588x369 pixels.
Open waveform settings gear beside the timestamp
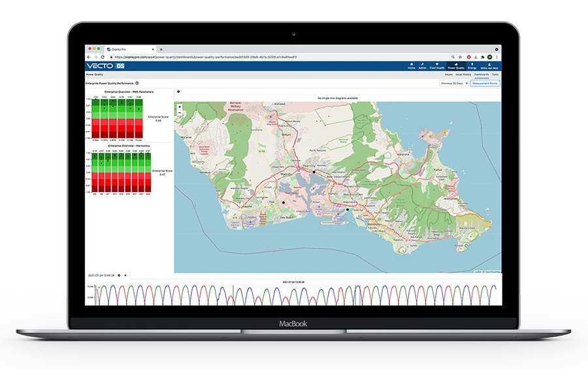pyautogui.click(x=120, y=275)
